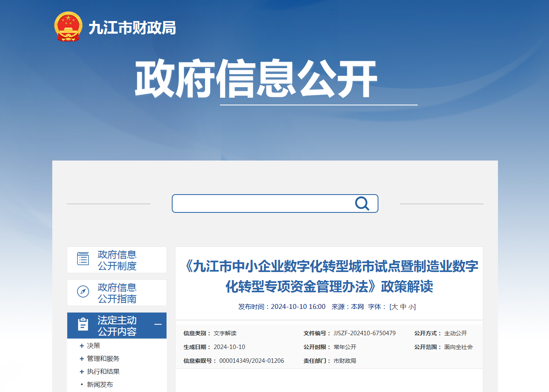Select the 法定主动公开内容 menu section
The height and width of the screenshot is (392, 549).
point(117,326)
